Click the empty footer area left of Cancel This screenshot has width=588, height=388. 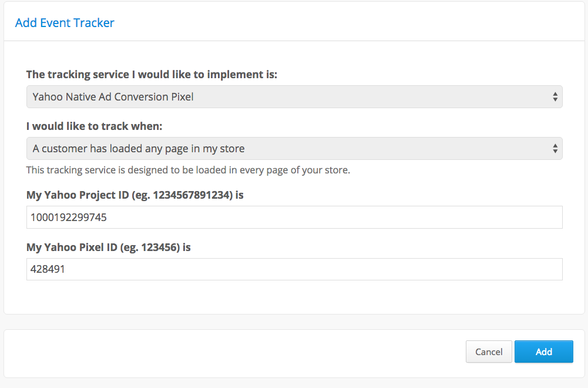(233, 353)
